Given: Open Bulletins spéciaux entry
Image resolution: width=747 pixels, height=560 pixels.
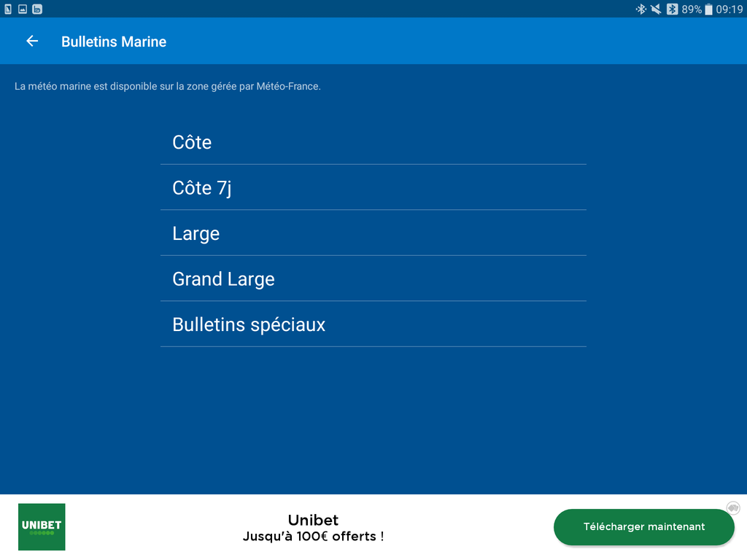Looking at the screenshot, I should pos(373,324).
